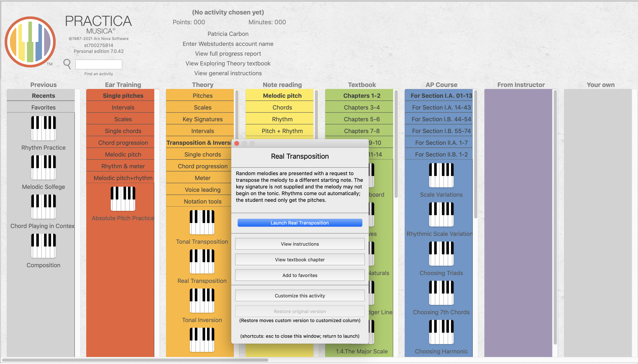Select For Section II.B. 1-2

[439, 154]
